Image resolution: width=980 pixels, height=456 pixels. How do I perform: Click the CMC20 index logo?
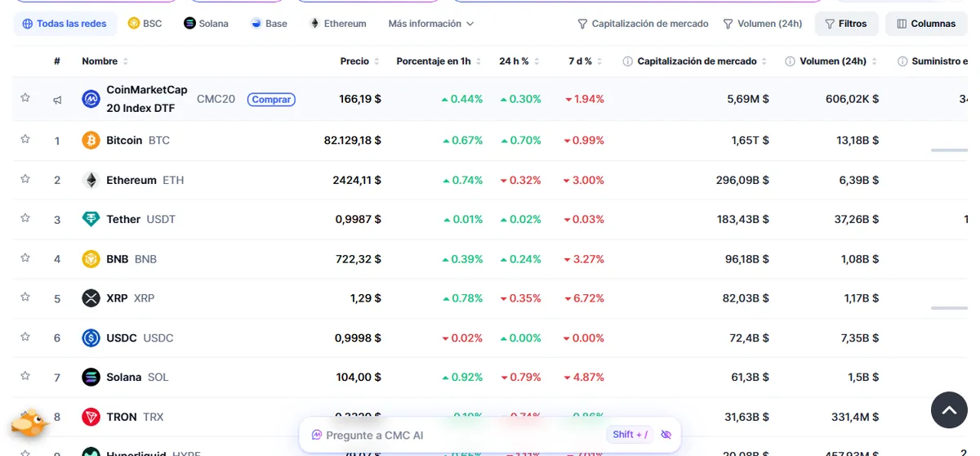(91, 99)
